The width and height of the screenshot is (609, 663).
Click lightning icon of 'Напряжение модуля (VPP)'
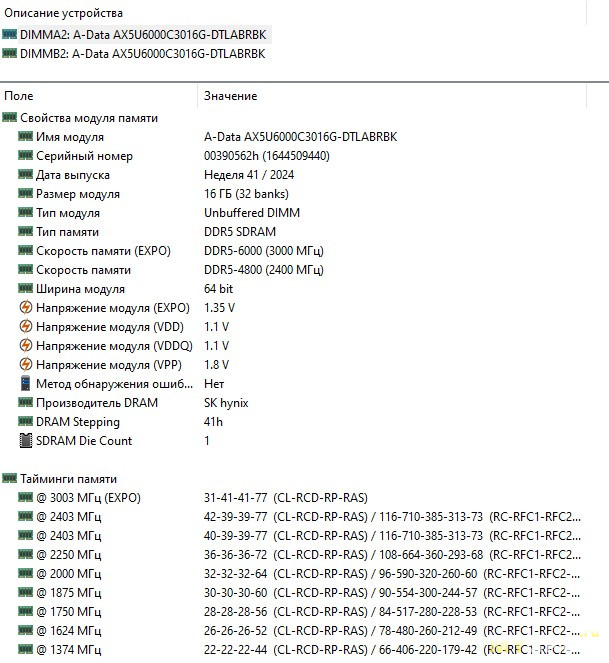[x=26, y=364]
